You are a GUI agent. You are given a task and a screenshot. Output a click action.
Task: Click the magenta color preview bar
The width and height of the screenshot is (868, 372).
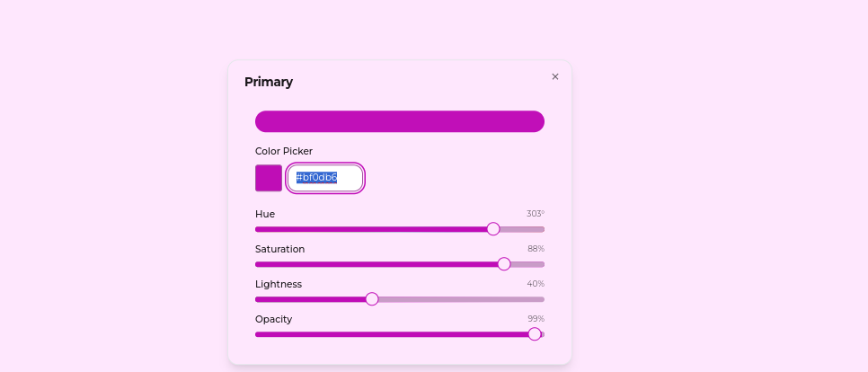point(400,121)
